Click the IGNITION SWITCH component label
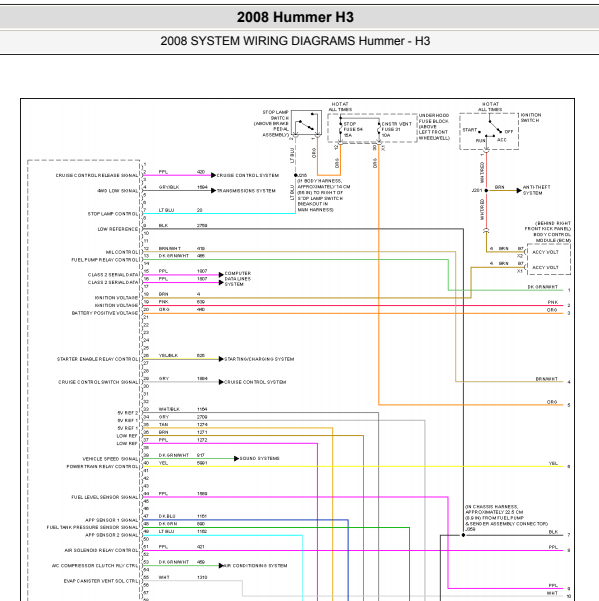 click(531, 118)
